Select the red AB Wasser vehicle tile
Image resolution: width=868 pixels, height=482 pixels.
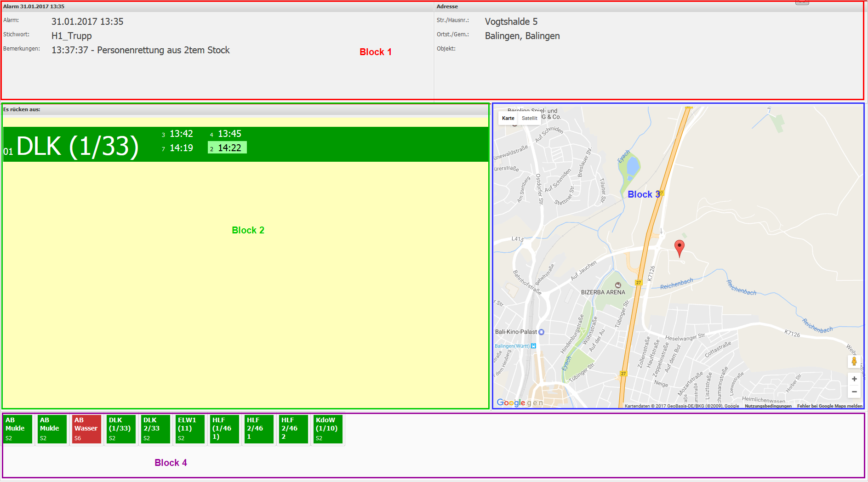click(x=86, y=429)
